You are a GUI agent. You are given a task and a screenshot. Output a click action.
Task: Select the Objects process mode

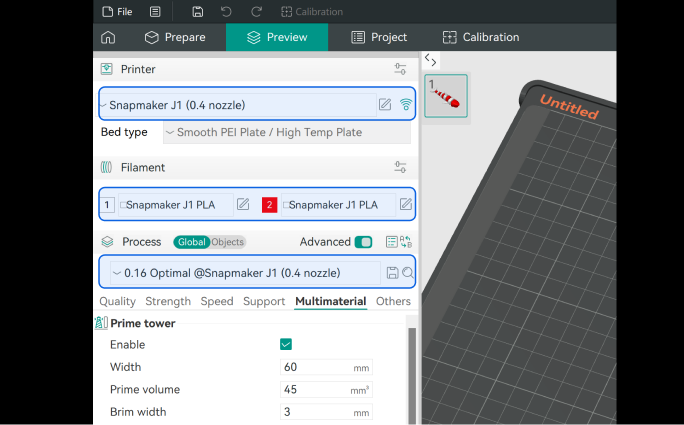pos(228,242)
